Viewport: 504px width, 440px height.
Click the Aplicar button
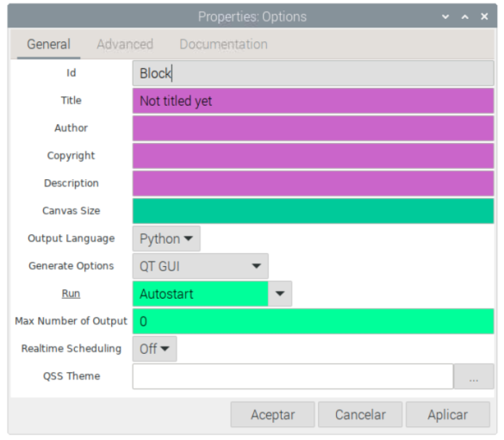point(448,415)
